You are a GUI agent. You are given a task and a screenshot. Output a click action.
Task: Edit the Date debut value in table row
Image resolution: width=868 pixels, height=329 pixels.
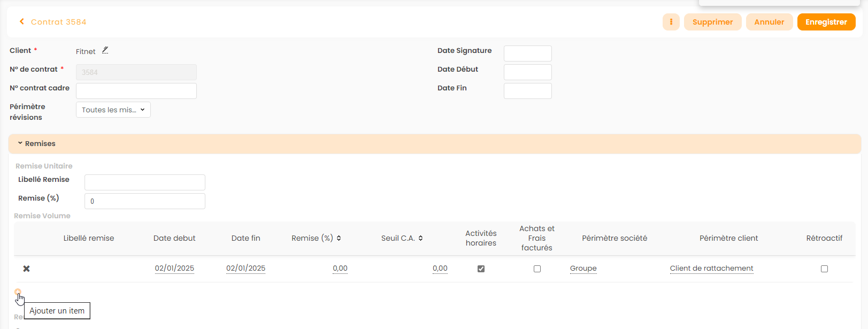pyautogui.click(x=174, y=269)
